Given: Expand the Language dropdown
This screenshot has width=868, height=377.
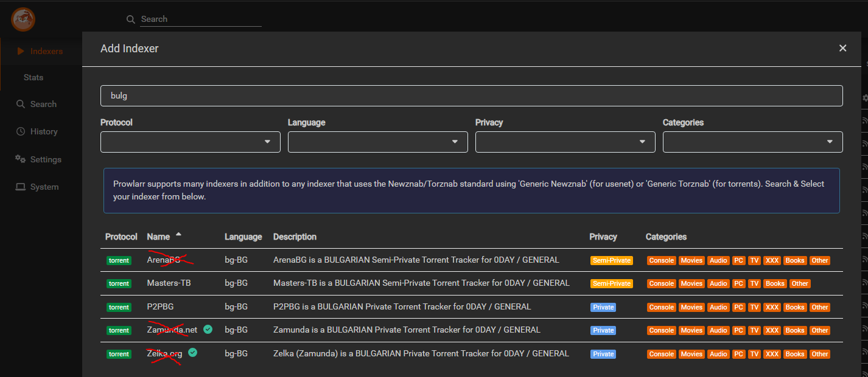Looking at the screenshot, I should (x=377, y=142).
